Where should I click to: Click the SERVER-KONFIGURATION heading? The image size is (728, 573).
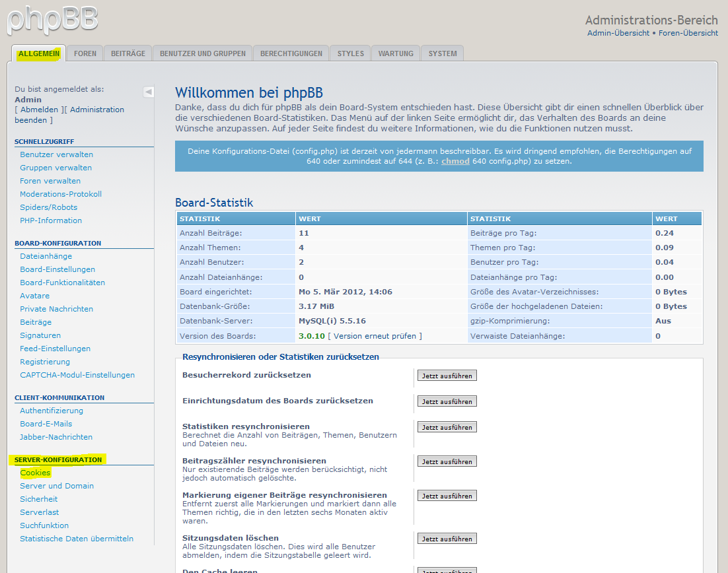pos(58,460)
